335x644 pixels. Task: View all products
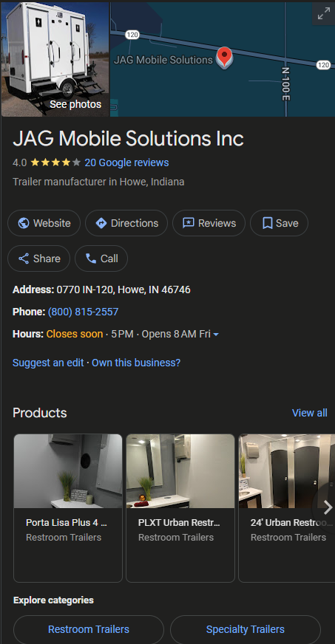310,413
